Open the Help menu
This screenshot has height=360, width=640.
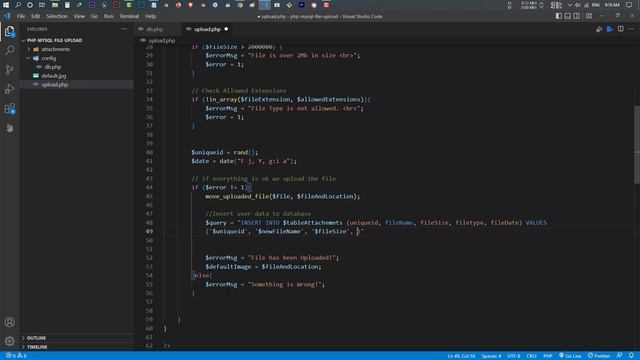pos(151,16)
